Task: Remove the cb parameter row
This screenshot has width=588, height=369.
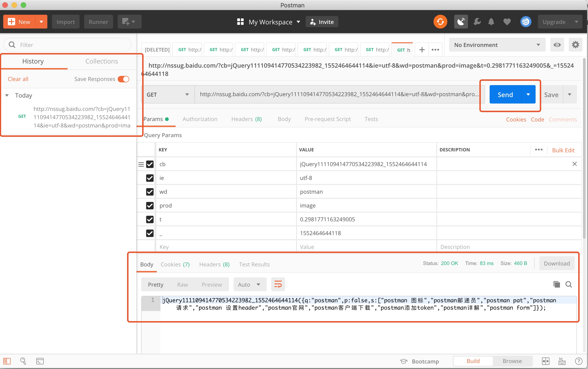Action: coord(575,164)
